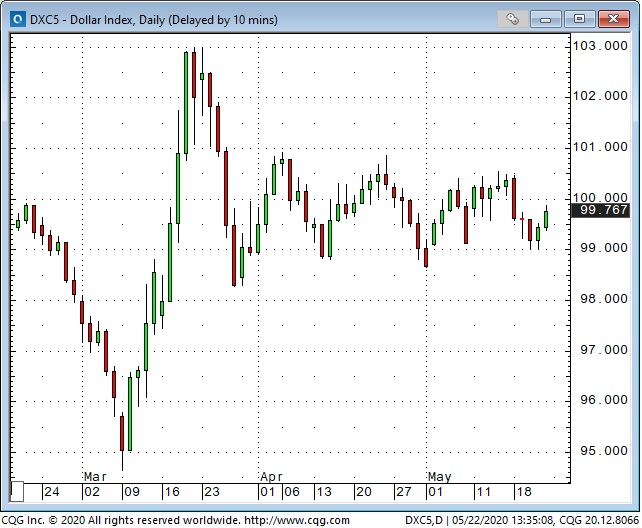The image size is (642, 528).
Task: Click the 101.000 price axis label
Action: pyautogui.click(x=600, y=147)
